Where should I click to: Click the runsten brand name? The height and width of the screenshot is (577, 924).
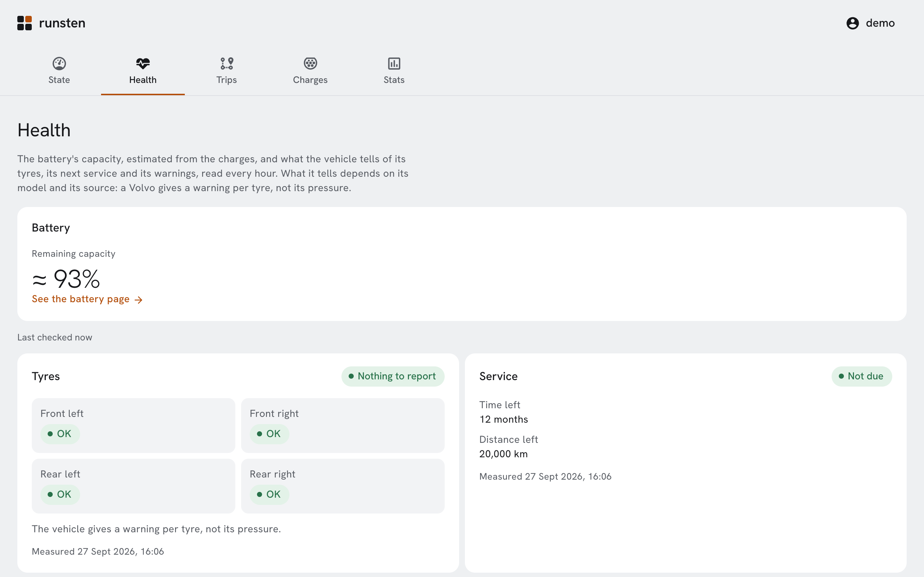62,23
